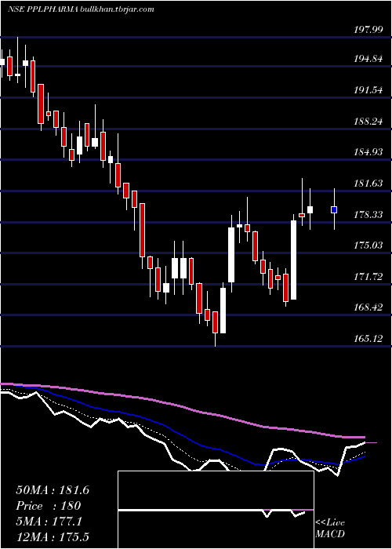This screenshot has height=549, width=392.
Task: Click the Price : 180 readout
Action: pos(49,506)
